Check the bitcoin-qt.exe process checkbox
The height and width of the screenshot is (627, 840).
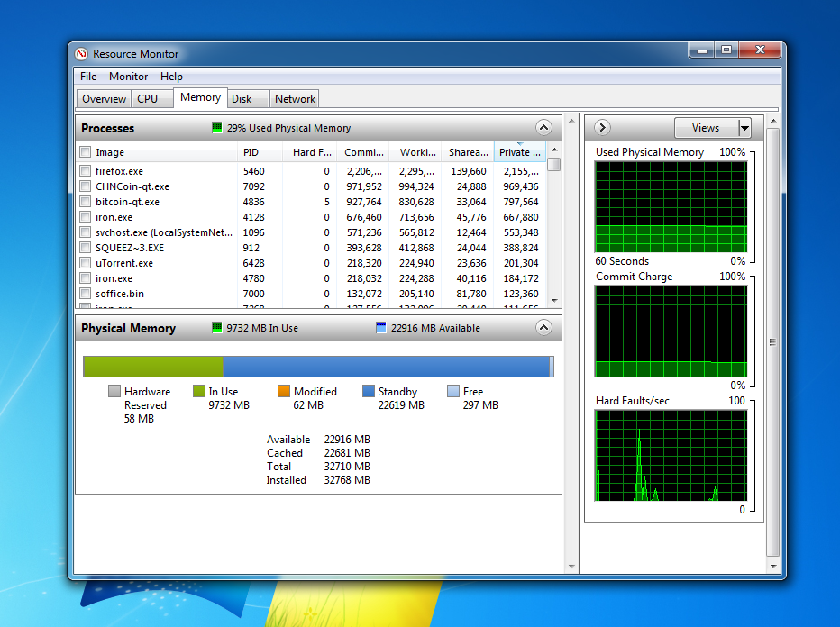[85, 202]
